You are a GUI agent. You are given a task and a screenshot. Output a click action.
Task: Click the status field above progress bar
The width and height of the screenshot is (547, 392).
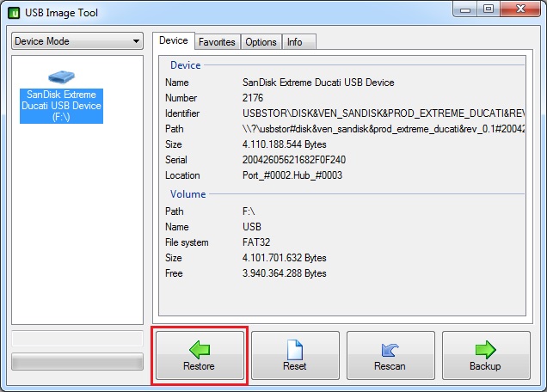click(x=77, y=339)
